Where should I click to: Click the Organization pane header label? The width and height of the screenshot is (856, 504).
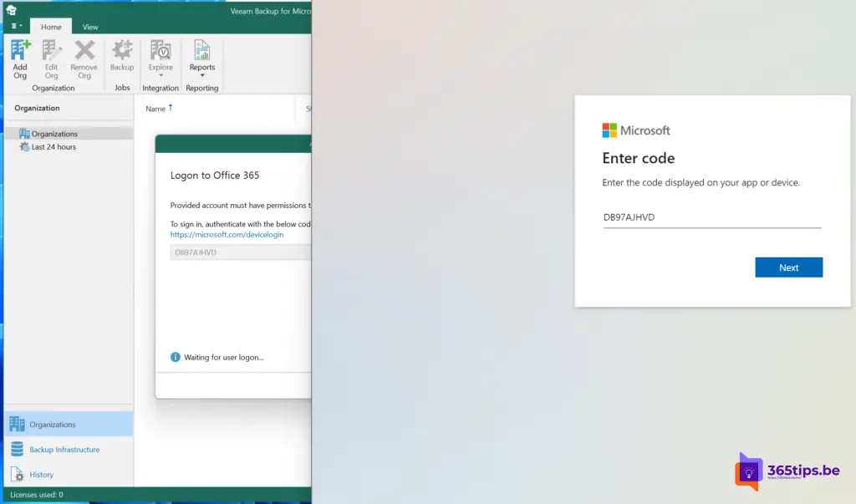(x=37, y=108)
